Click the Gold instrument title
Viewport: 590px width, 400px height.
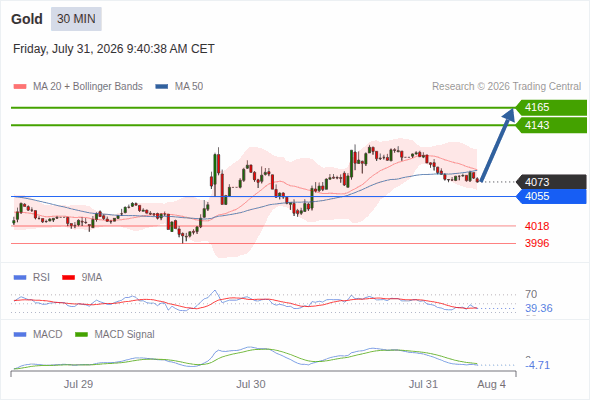pyautogui.click(x=27, y=19)
